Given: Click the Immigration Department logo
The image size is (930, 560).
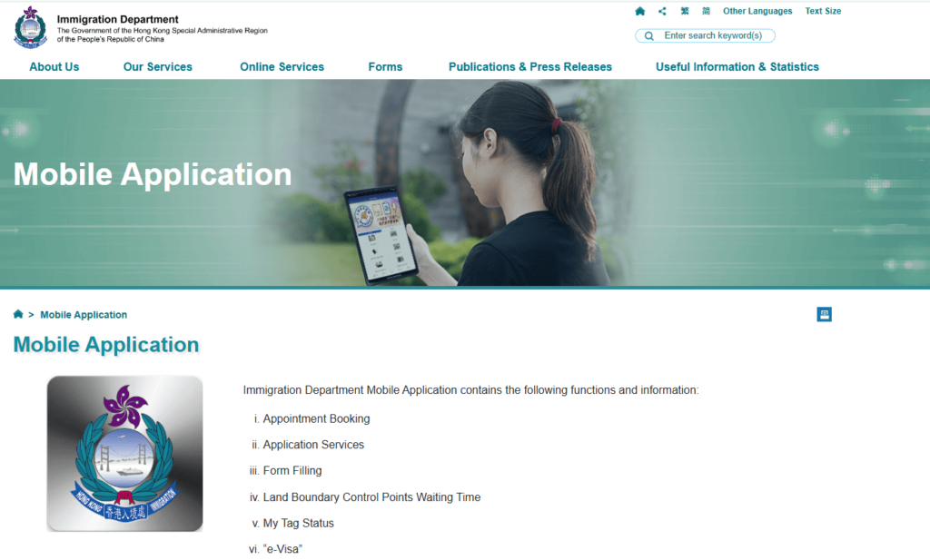Looking at the screenshot, I should [x=30, y=27].
